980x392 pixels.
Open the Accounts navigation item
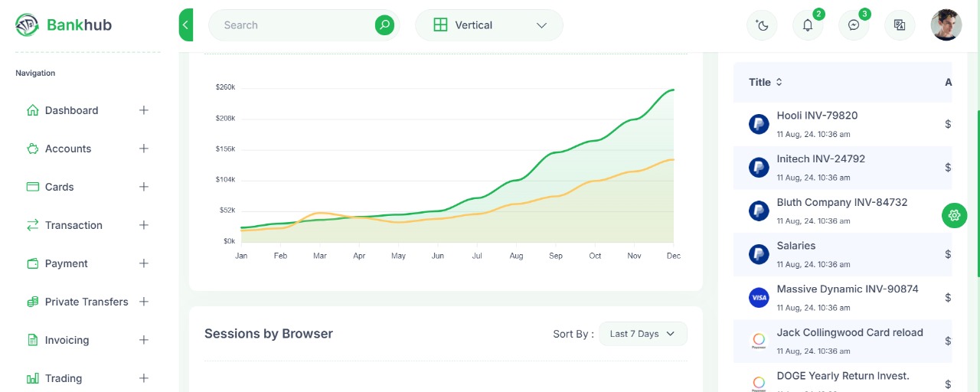(68, 149)
